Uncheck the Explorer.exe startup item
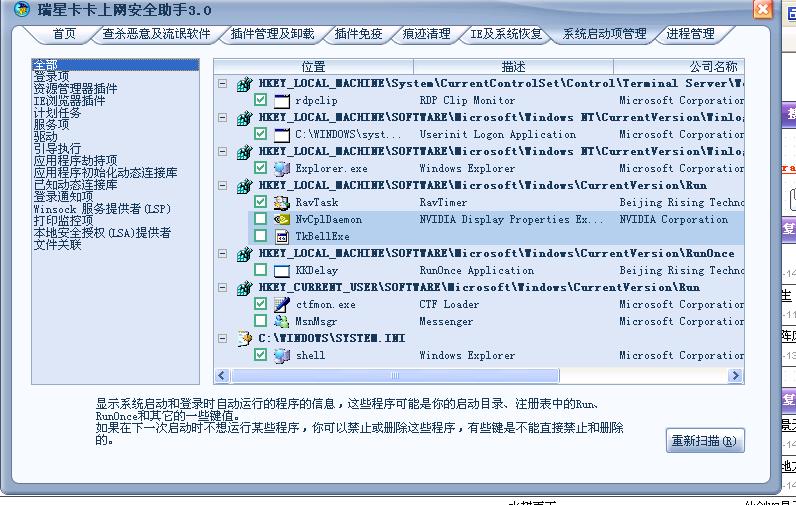Image resolution: width=796 pixels, height=505 pixels. point(260,168)
